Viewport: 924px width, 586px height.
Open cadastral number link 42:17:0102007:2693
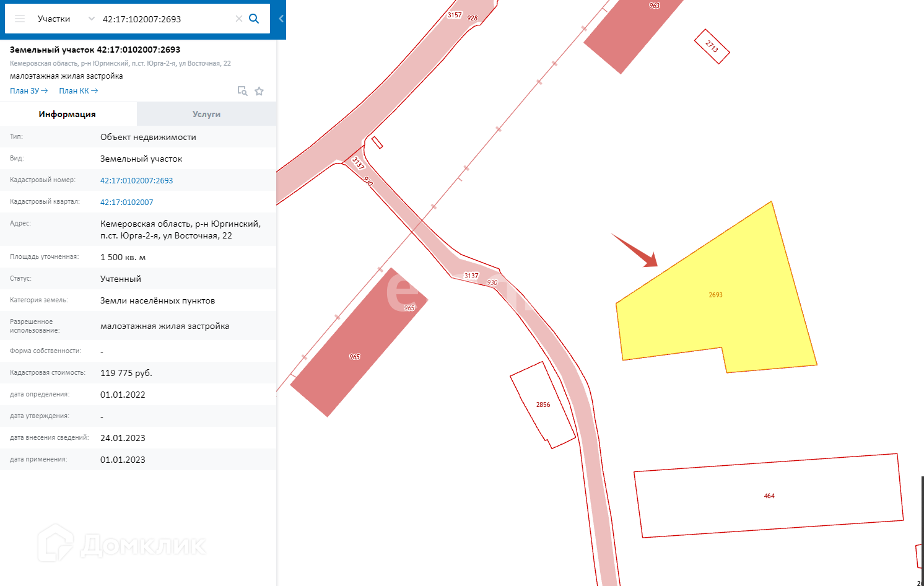click(137, 181)
